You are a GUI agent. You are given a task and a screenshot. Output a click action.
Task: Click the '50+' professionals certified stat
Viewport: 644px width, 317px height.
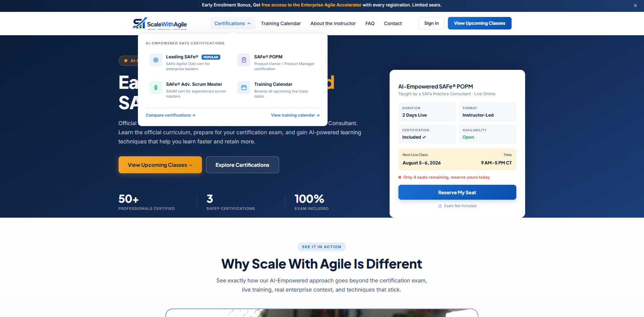[x=128, y=199]
